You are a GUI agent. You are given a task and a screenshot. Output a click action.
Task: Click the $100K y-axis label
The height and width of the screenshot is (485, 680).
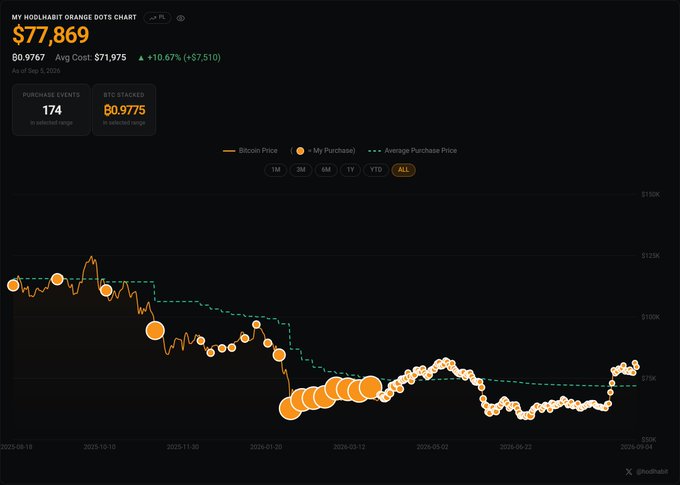(x=651, y=317)
